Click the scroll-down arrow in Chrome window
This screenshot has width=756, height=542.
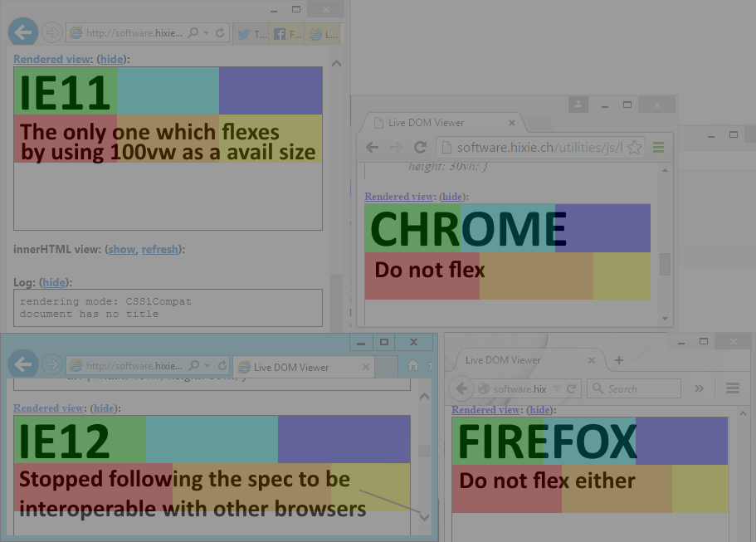pyautogui.click(x=665, y=318)
